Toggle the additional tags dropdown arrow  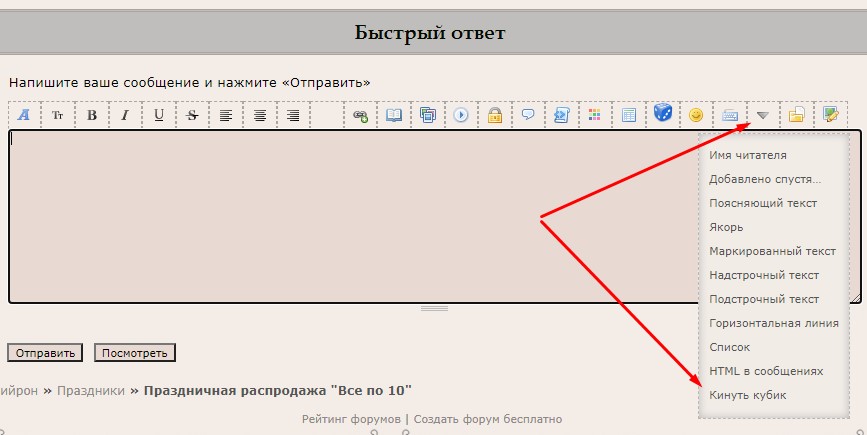763,115
